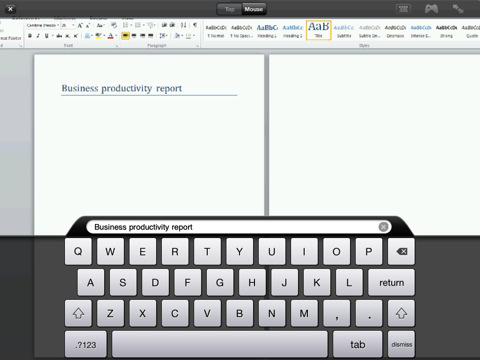480x360 pixels.
Task: Click the yellow text highlight color button
Action: click(x=98, y=36)
